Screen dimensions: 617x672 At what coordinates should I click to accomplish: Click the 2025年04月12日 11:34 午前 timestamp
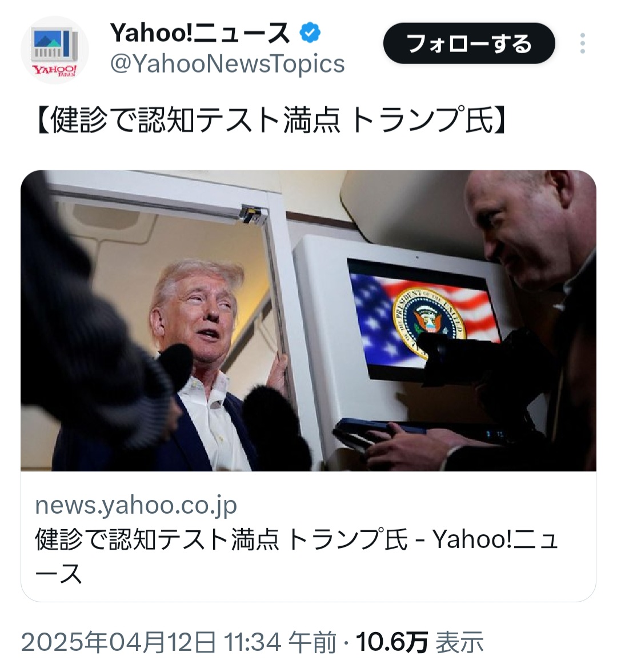(x=178, y=642)
